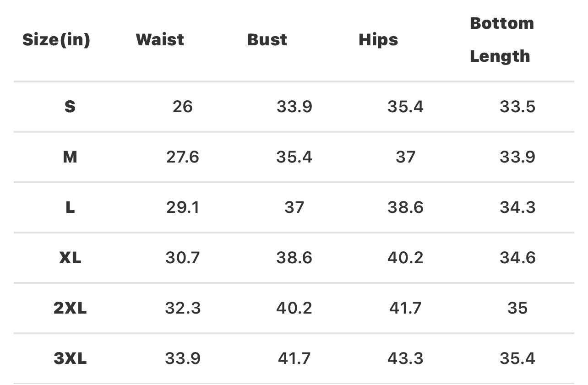Click the S waist value 26

[x=183, y=107]
